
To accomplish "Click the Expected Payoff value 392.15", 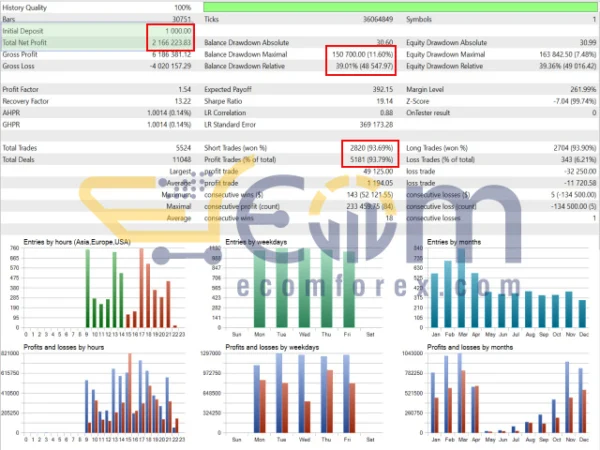I will [383, 89].
